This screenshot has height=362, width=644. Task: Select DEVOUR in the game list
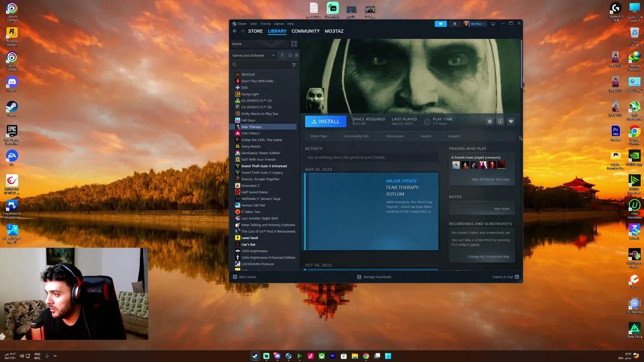point(248,74)
